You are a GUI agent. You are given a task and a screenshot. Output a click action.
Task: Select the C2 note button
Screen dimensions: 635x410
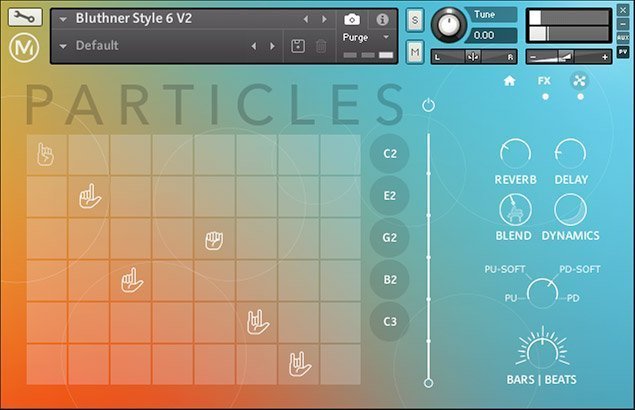[x=390, y=154]
